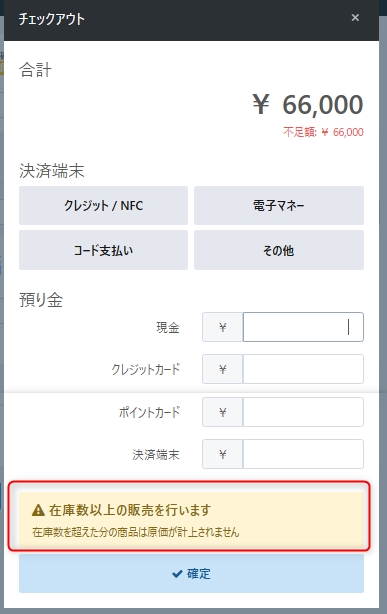
Task: Select コード支払い payment method
Action: (x=103, y=250)
